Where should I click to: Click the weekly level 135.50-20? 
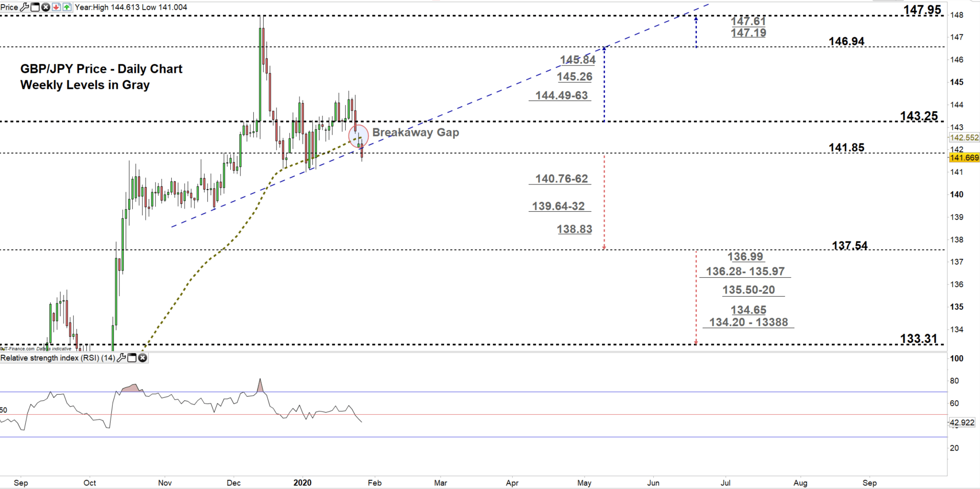pyautogui.click(x=749, y=290)
